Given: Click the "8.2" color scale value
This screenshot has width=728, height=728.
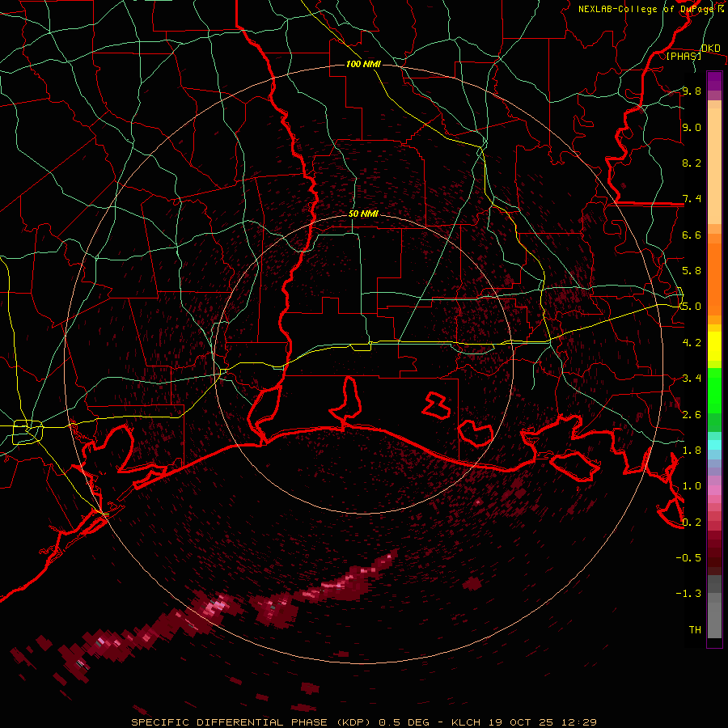Looking at the screenshot, I should coord(692,163).
